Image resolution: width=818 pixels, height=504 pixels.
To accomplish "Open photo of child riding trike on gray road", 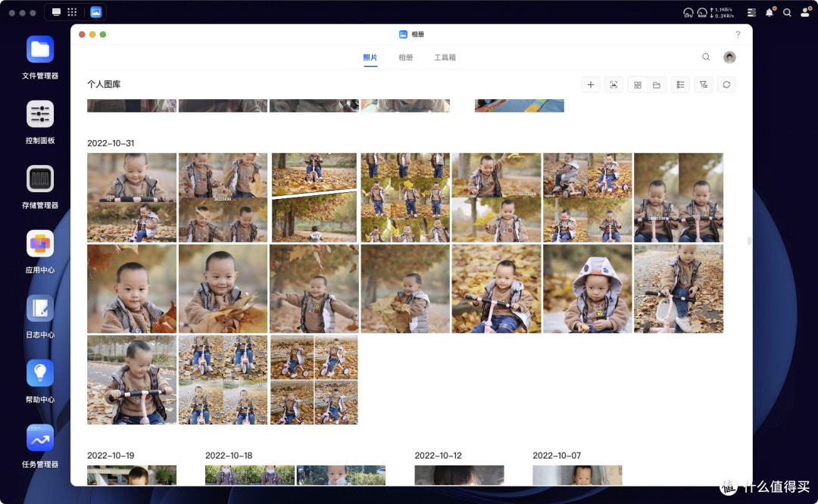I will [x=132, y=380].
